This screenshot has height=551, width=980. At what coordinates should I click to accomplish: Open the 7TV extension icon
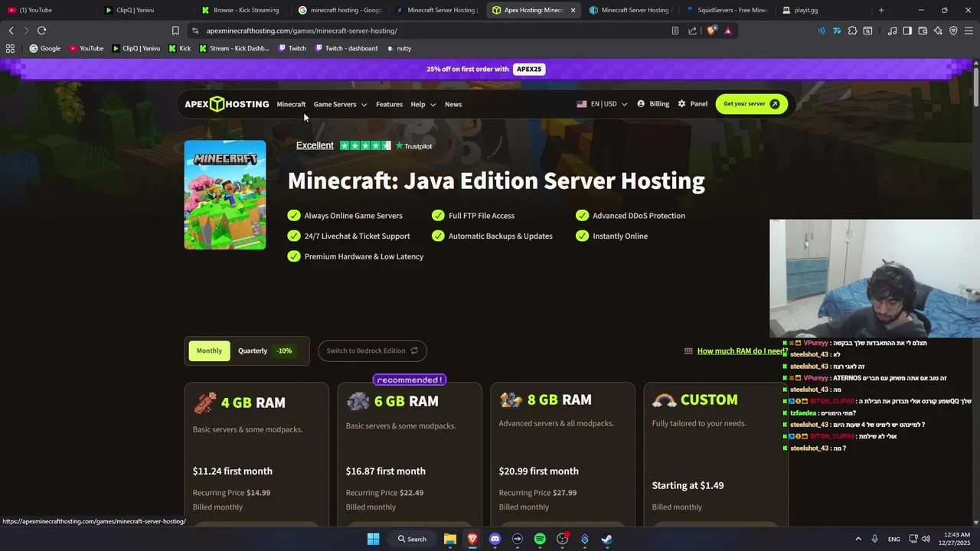pyautogui.click(x=837, y=31)
